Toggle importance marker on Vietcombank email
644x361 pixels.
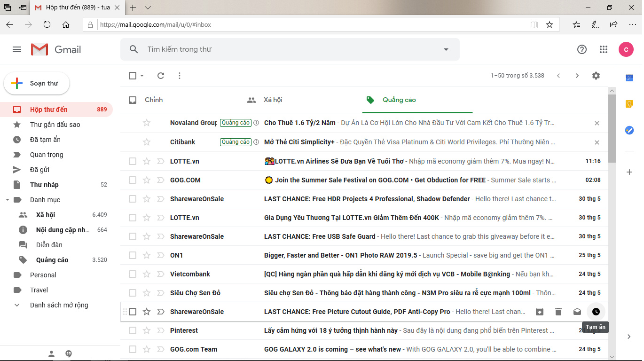click(160, 274)
